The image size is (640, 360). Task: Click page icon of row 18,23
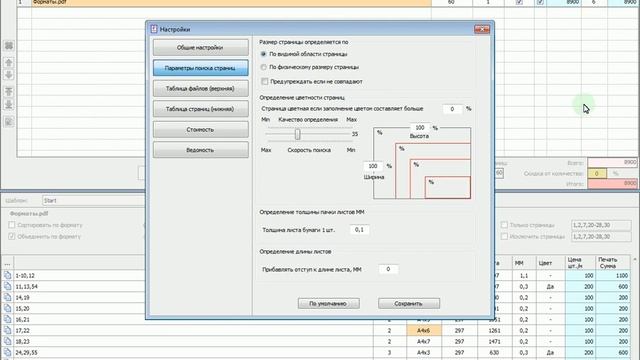pyautogui.click(x=7, y=341)
